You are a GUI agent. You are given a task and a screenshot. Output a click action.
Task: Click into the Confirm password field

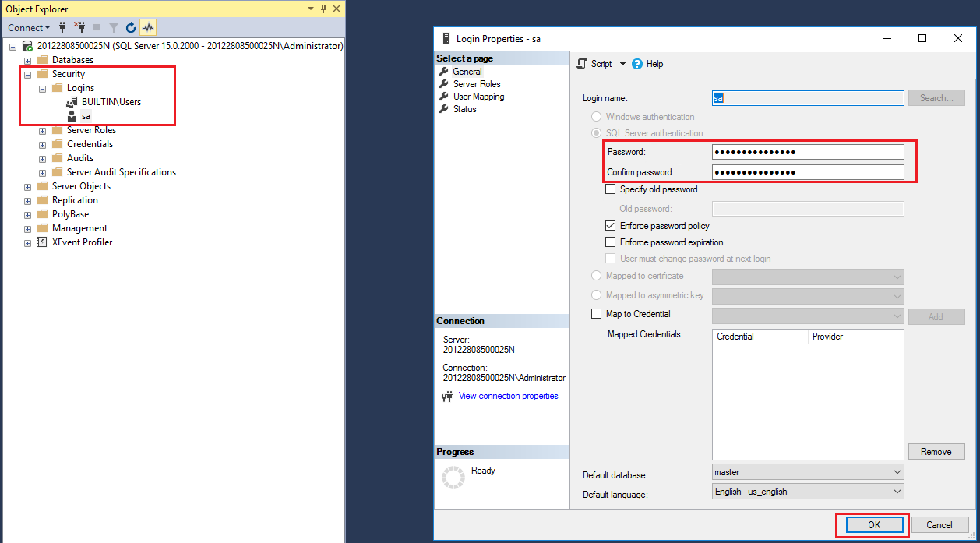pos(807,172)
